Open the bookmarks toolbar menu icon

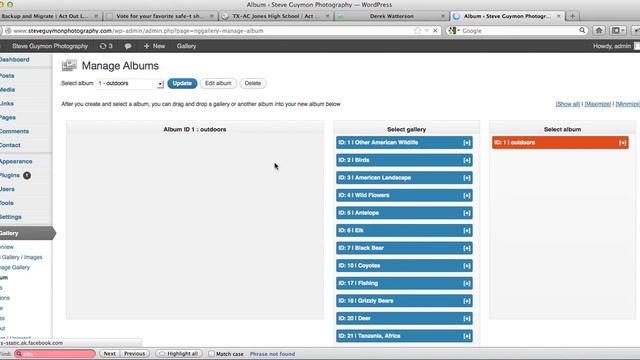point(618,30)
